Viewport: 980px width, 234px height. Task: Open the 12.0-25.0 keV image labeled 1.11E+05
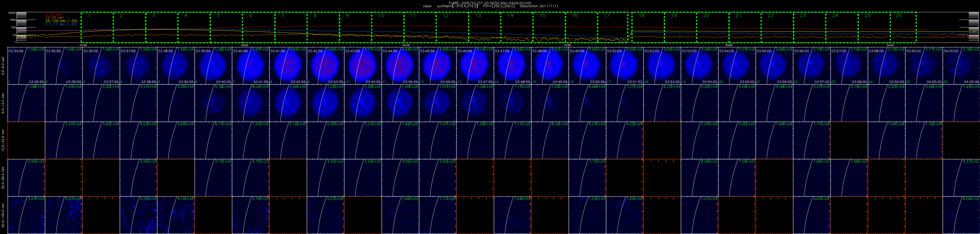[512, 140]
